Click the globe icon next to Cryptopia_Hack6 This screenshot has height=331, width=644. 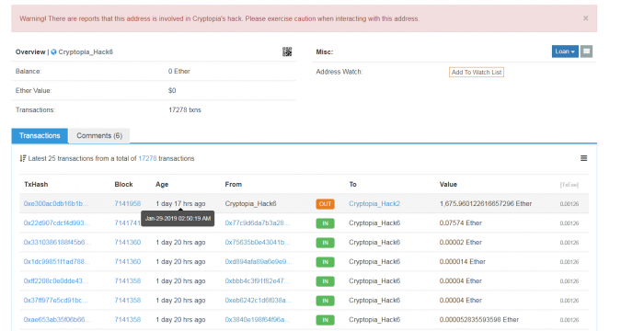pos(53,52)
